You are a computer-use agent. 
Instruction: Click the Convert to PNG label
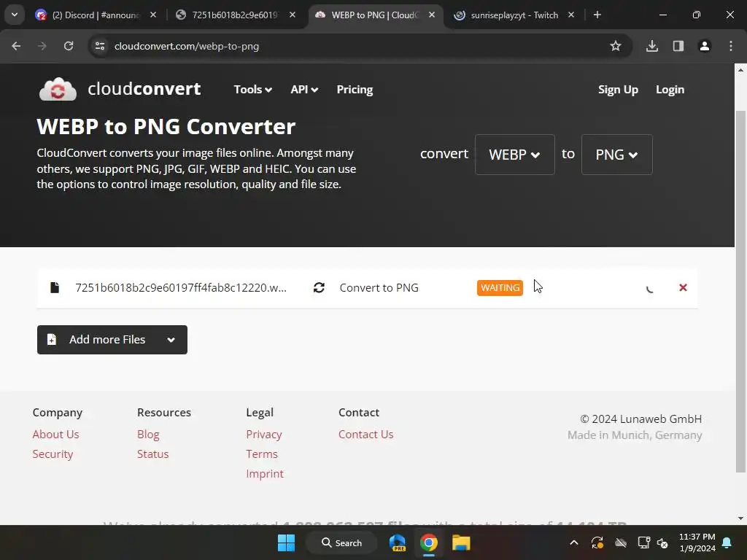tap(379, 287)
